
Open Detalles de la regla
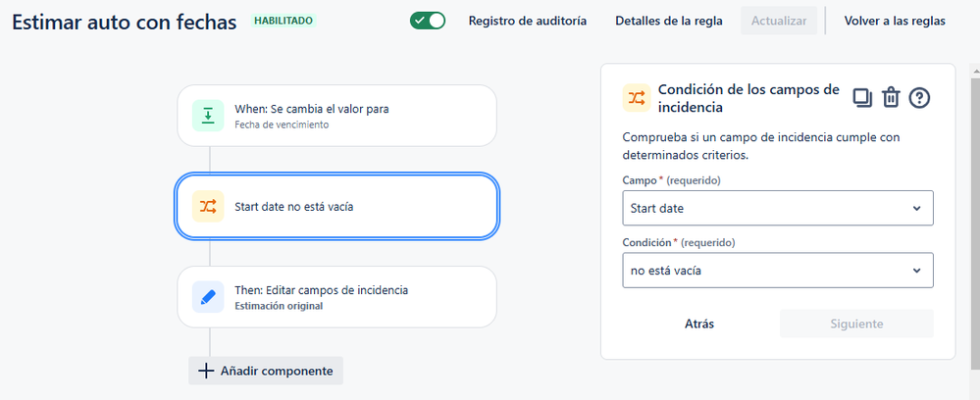point(669,21)
